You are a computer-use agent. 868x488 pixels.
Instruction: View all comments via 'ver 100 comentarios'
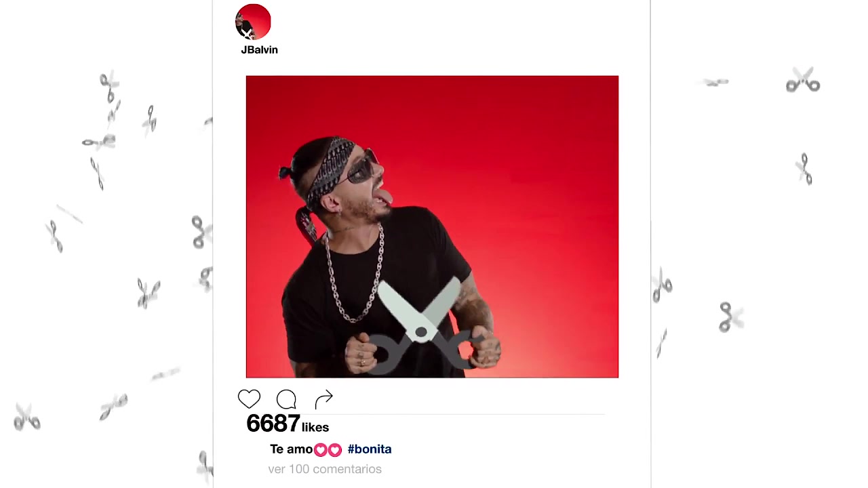click(x=325, y=469)
